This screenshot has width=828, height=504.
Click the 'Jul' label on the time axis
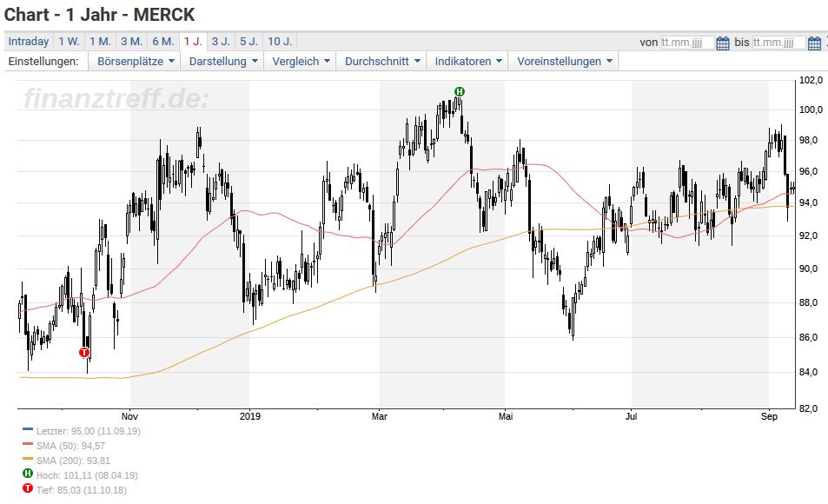click(x=631, y=416)
